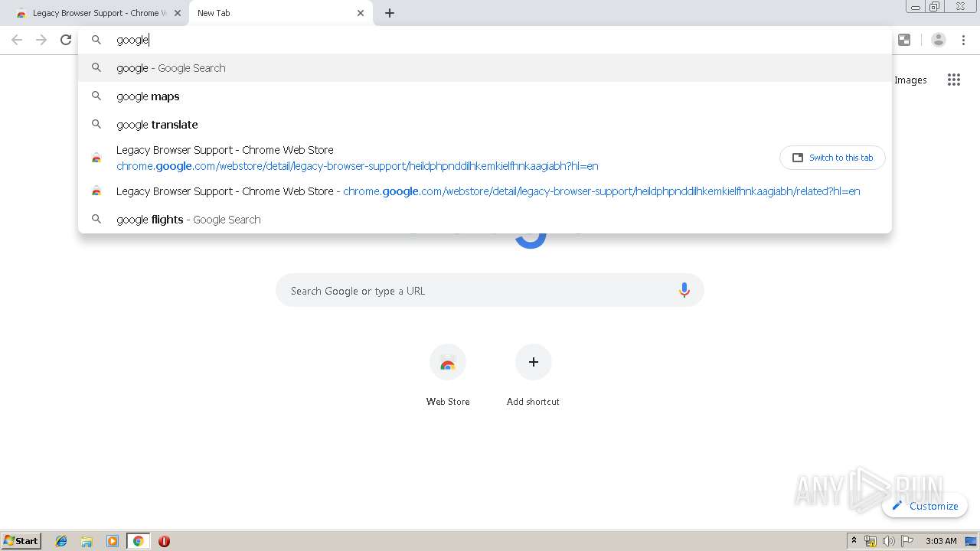980x551 pixels.
Task: Open the Images link
Action: [910, 80]
